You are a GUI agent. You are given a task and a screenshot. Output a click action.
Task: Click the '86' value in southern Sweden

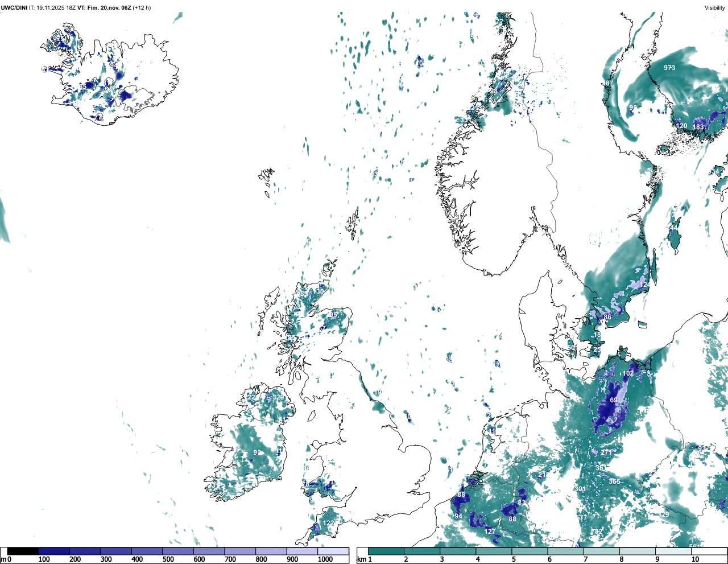(607, 317)
